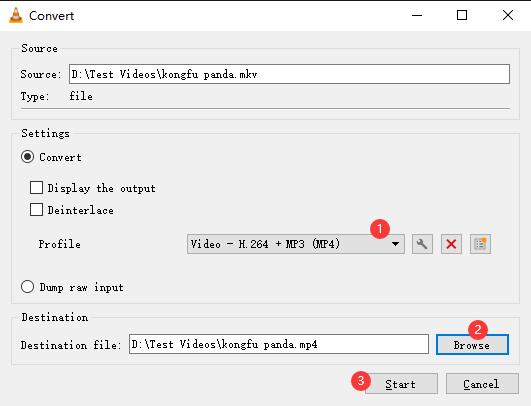Viewport: 531px width, 406px height.
Task: Browse for a destination file
Action: 472,345
